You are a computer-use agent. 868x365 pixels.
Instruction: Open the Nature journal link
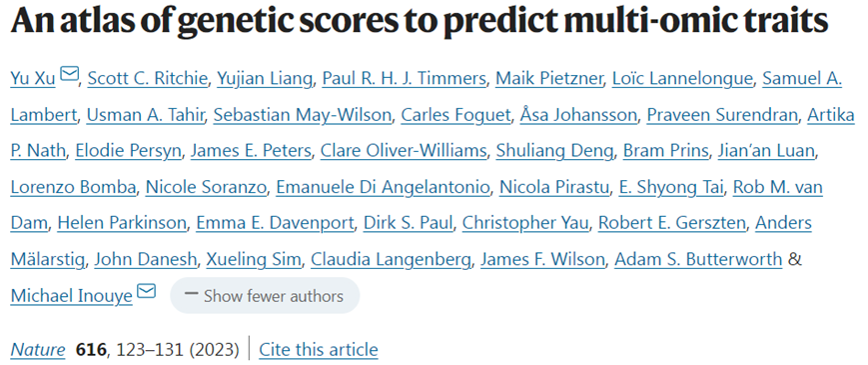click(38, 349)
